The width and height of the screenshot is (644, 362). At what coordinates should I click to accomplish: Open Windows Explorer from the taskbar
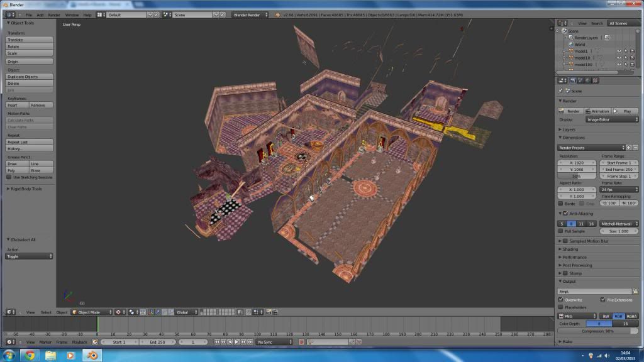(50, 355)
